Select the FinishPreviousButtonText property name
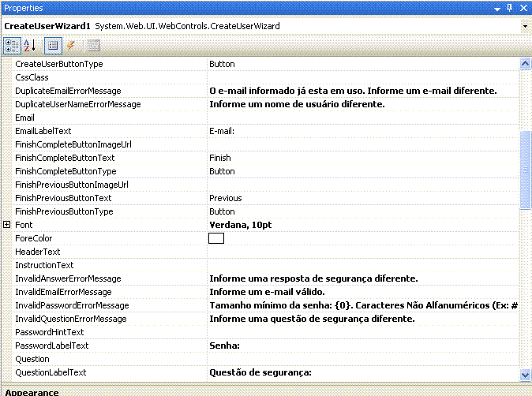 click(x=63, y=198)
